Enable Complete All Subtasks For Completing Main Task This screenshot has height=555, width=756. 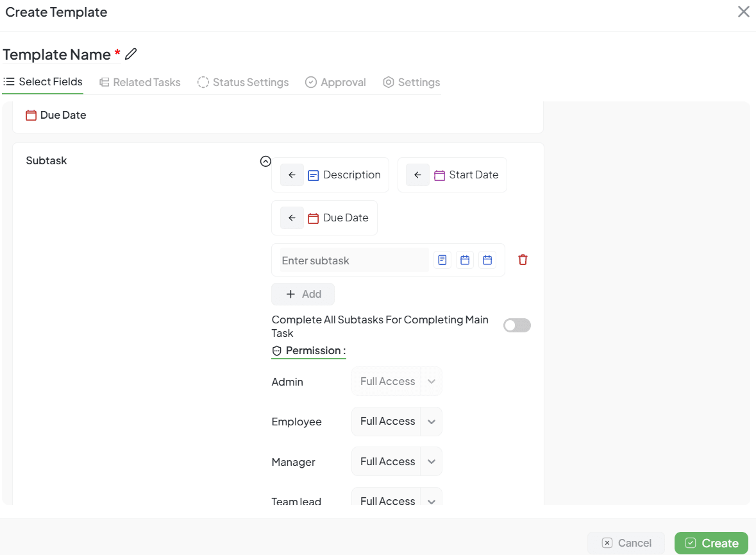517,325
